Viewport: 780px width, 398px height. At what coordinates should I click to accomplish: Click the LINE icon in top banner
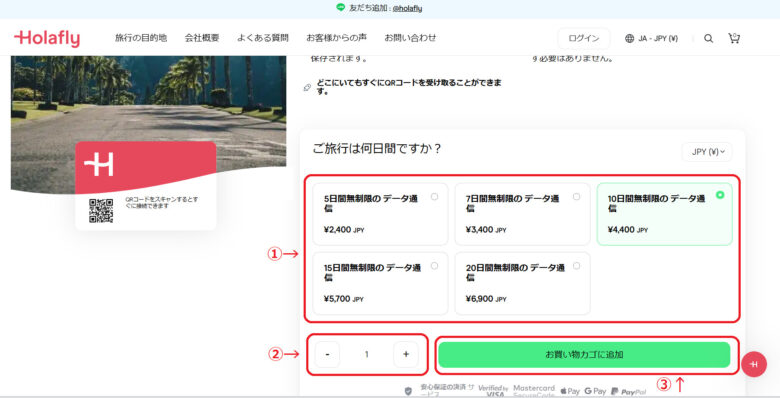point(340,7)
